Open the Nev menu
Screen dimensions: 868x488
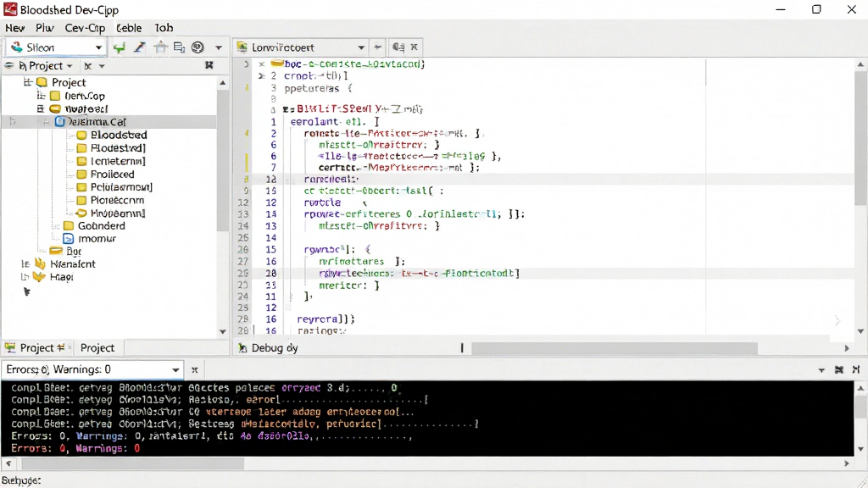[15, 28]
